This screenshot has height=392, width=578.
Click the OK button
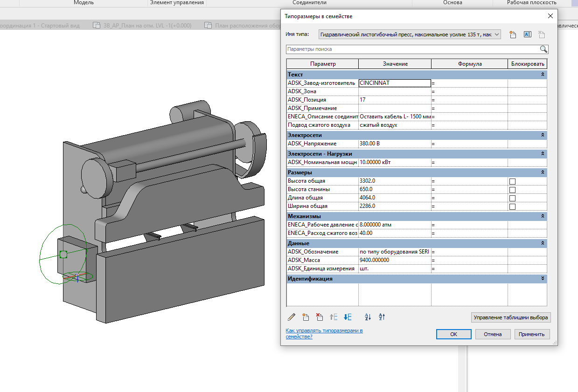click(453, 334)
